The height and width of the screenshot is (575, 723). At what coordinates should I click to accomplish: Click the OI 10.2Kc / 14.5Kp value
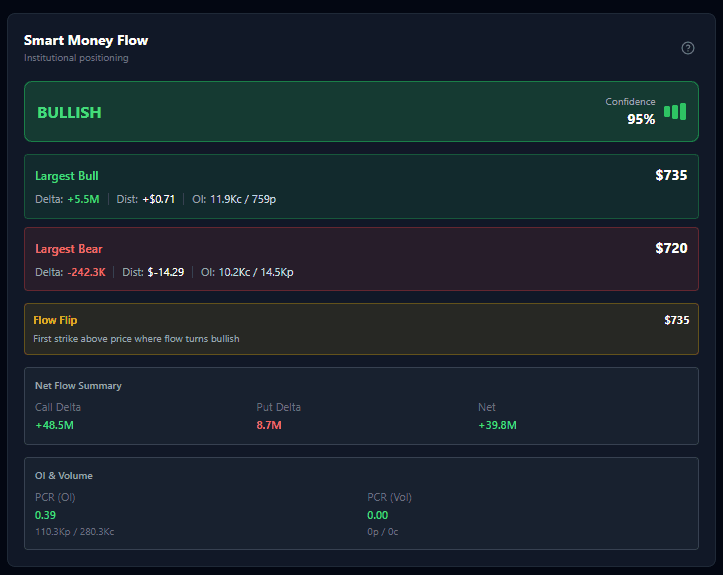coord(256,272)
